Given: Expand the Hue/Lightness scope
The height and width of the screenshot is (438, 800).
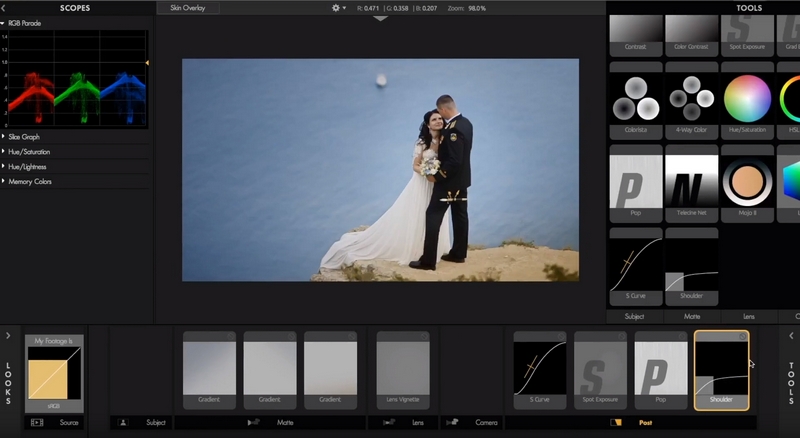Looking at the screenshot, I should 28,167.
